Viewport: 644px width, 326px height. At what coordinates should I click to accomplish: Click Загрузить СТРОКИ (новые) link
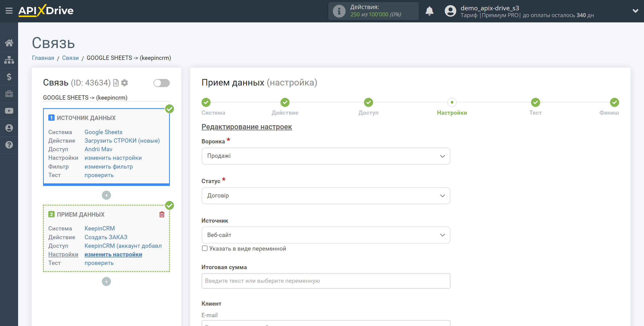[122, 141]
